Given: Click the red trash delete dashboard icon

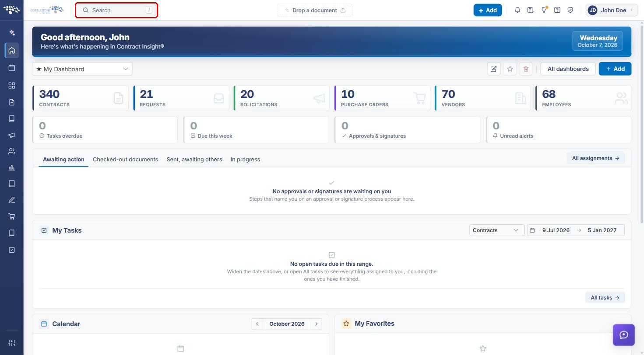Looking at the screenshot, I should pos(526,69).
